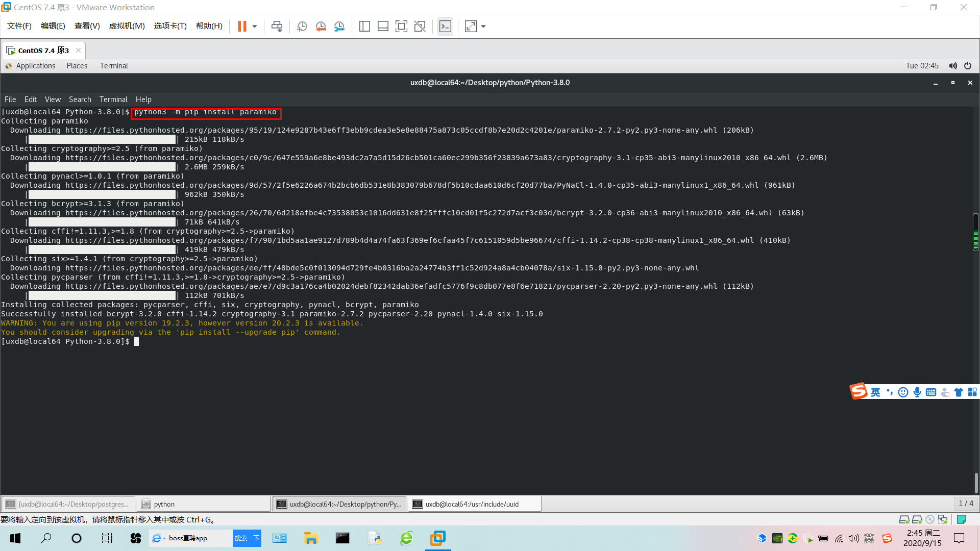Click the first hard disk device icon in VMware status bar
Image resolution: width=980 pixels, height=551 pixels.
pyautogui.click(x=904, y=519)
